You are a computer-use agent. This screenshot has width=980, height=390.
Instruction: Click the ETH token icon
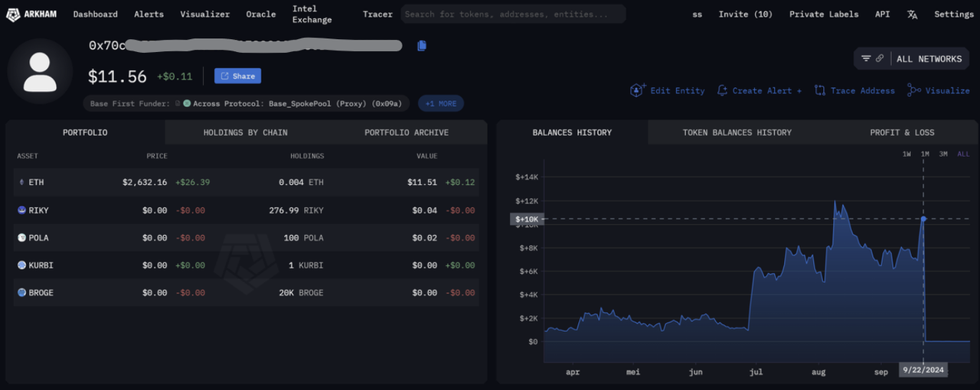(x=21, y=183)
